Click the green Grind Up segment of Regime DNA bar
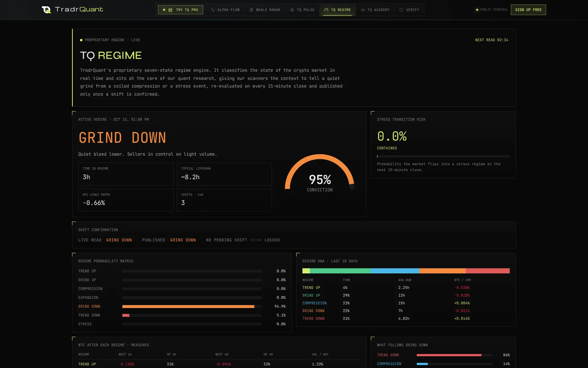This screenshot has width=588, height=368. click(x=340, y=271)
